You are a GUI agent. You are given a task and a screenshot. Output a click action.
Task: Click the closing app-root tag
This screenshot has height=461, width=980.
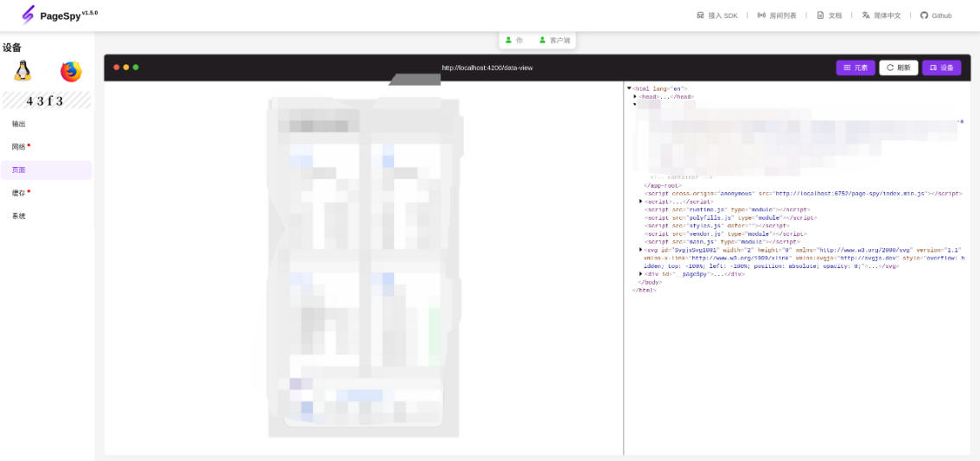663,186
